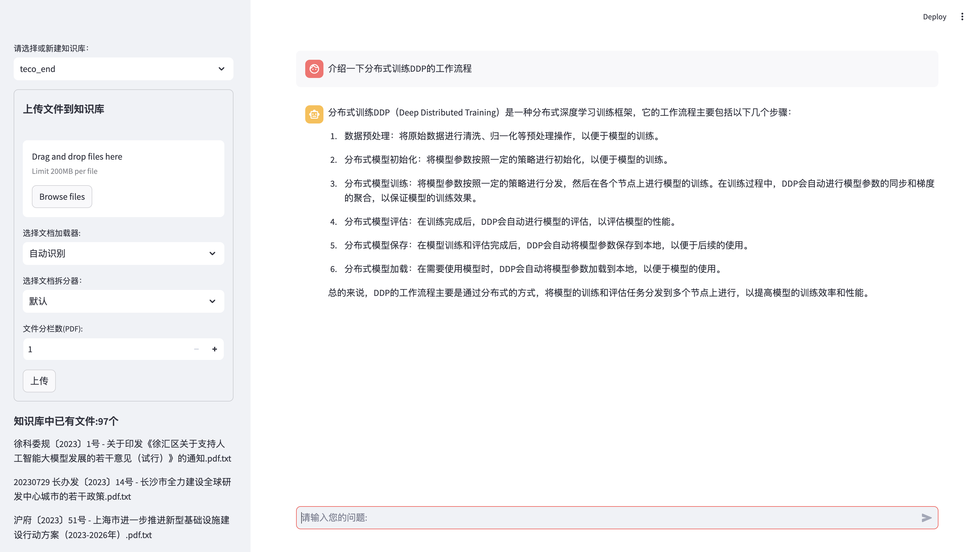Click list item 分布式模型评估 in the answer
980x552 pixels.
510,222
